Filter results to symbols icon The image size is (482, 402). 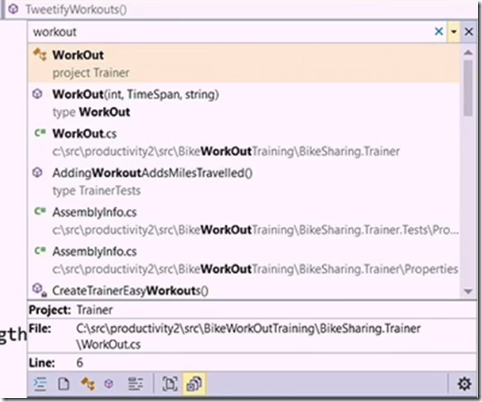135,385
